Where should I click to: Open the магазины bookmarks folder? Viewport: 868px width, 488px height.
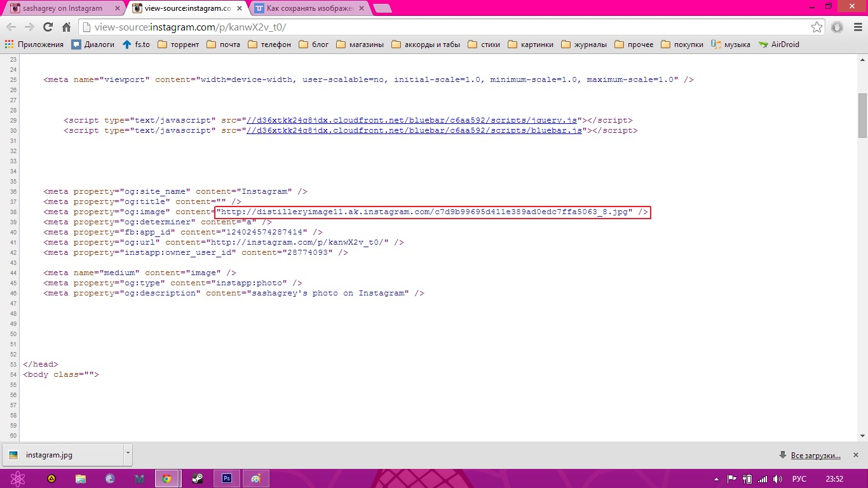point(360,44)
